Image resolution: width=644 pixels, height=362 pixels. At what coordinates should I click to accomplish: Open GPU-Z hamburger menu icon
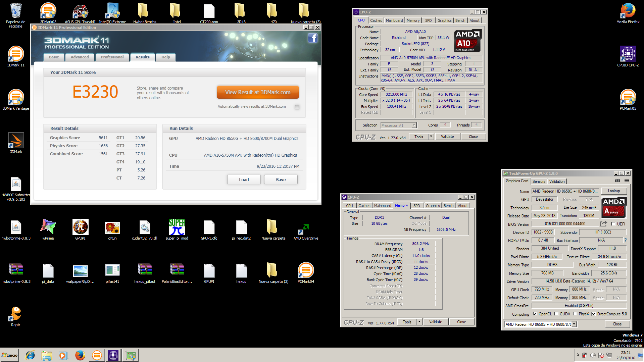[627, 180]
